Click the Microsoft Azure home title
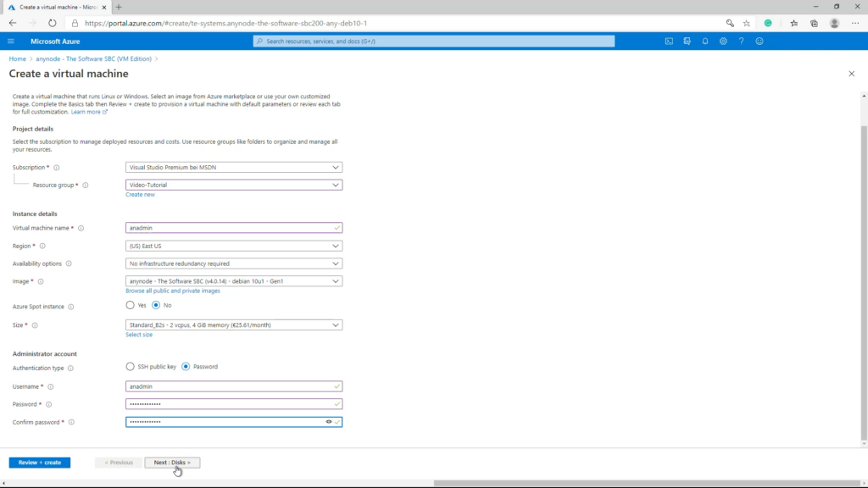 click(x=55, y=42)
